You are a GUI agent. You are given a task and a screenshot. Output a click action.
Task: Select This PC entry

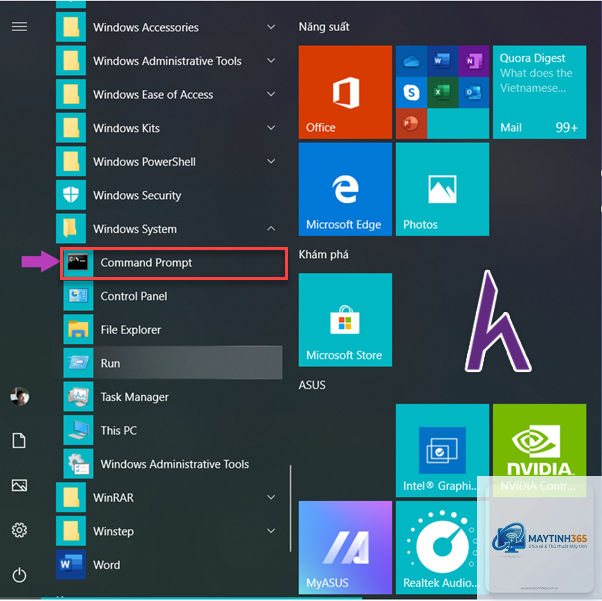coord(173,430)
